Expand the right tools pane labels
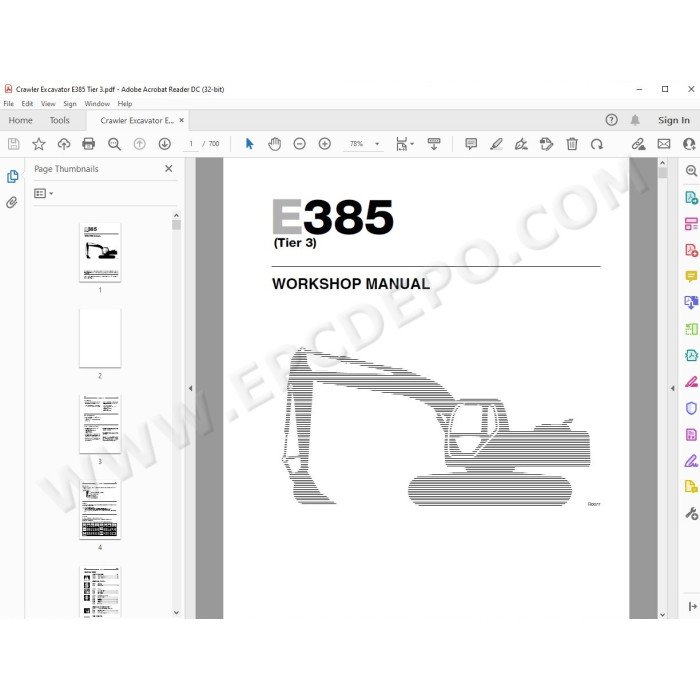This screenshot has width=700, height=700. (692, 606)
